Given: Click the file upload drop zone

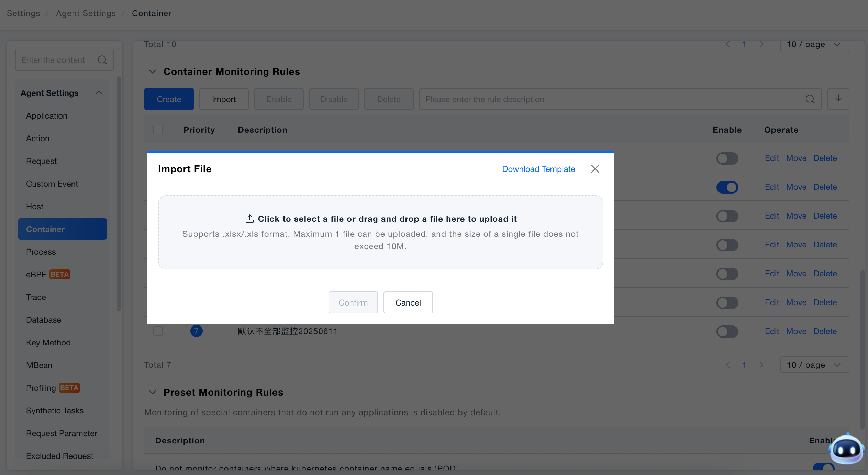Looking at the screenshot, I should click(x=380, y=232).
